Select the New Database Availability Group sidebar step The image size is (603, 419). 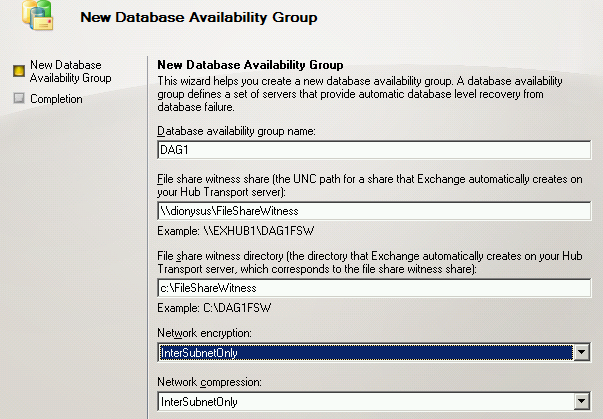point(70,71)
